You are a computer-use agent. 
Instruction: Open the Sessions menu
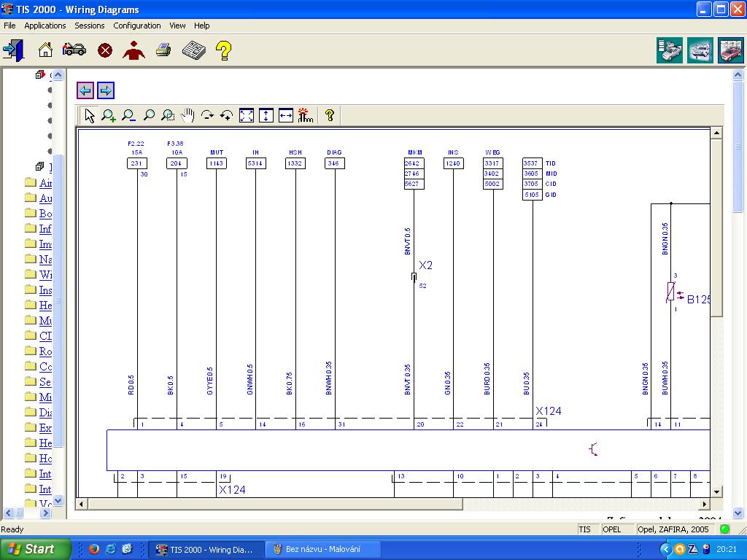[90, 26]
